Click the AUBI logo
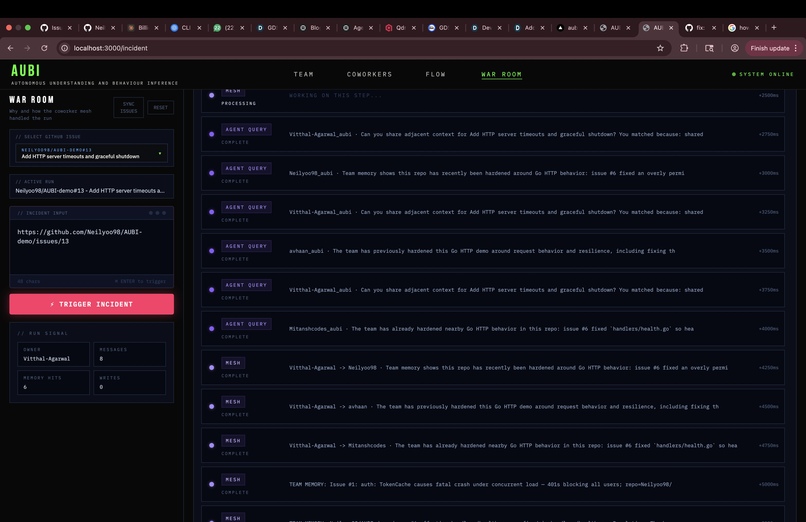The width and height of the screenshot is (806, 522). (25, 70)
